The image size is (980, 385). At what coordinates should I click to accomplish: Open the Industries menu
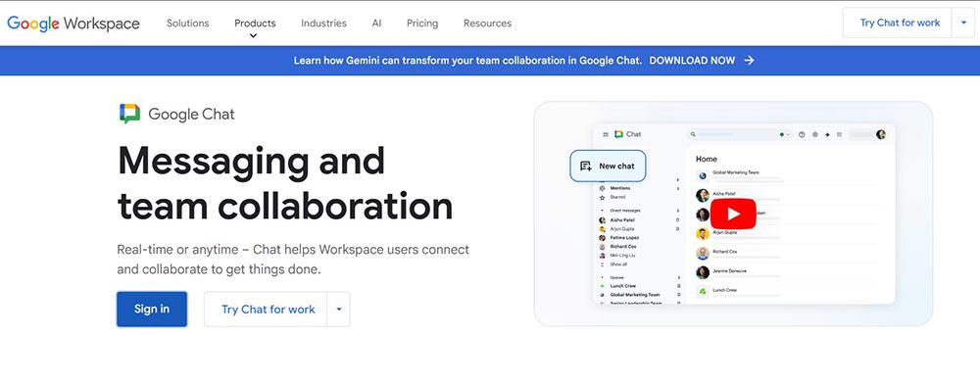click(x=323, y=24)
